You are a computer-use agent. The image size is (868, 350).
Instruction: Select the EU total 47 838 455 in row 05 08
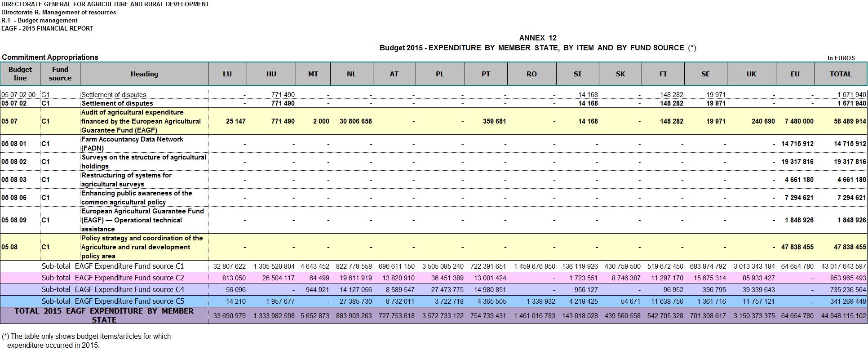tap(797, 247)
